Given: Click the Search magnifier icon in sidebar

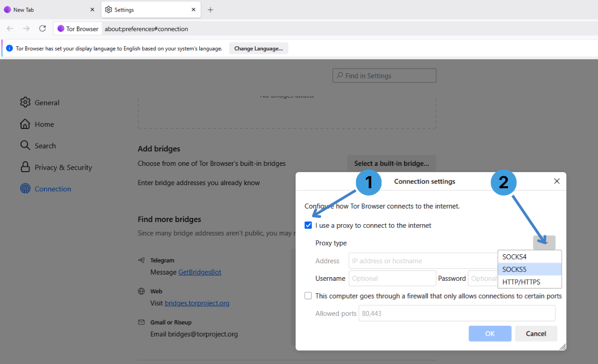Looking at the screenshot, I should point(25,145).
